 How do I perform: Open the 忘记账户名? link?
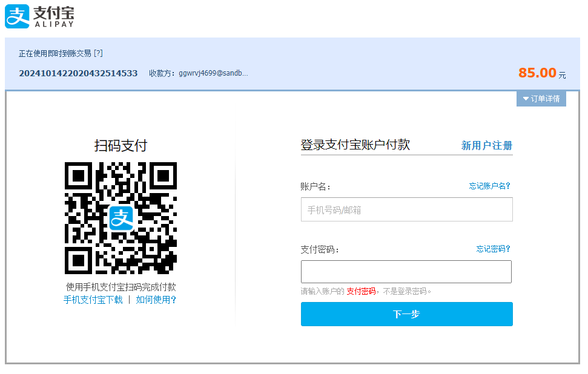tap(489, 186)
